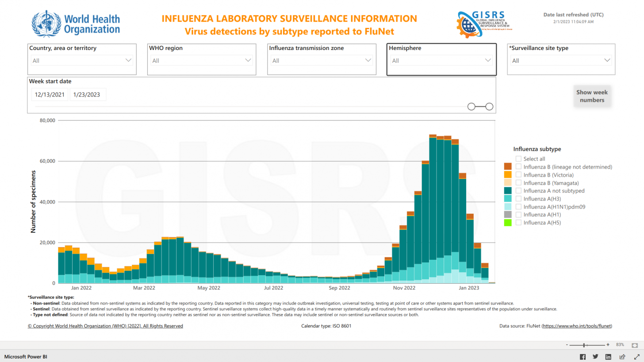Open the Country, area or territory dropdown
The height and width of the screenshot is (362, 644).
(128, 60)
